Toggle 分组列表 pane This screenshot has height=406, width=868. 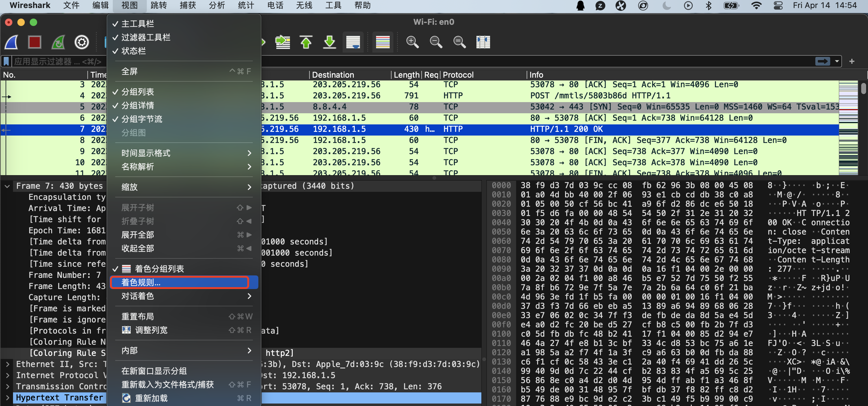coord(184,92)
